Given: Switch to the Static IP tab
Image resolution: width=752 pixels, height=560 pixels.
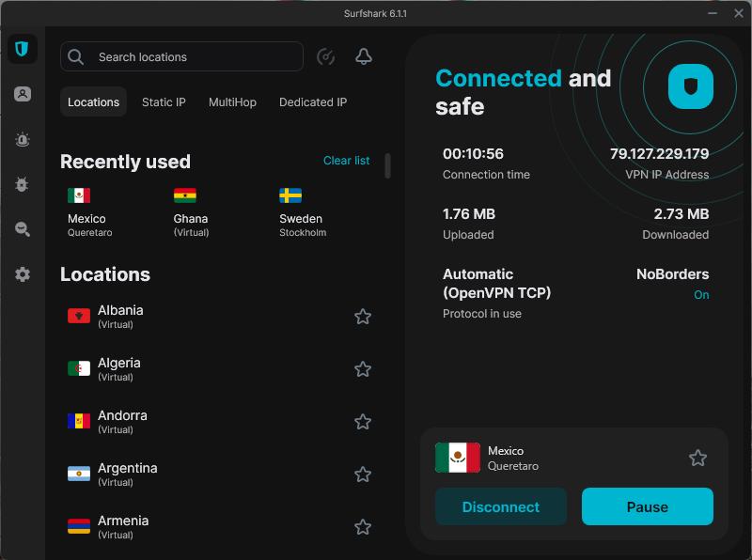Looking at the screenshot, I should (x=164, y=102).
